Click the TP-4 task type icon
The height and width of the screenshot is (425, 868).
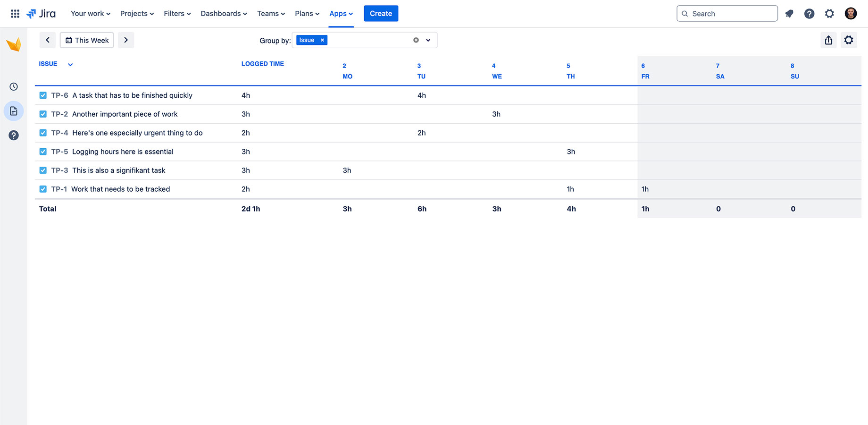[x=43, y=133]
